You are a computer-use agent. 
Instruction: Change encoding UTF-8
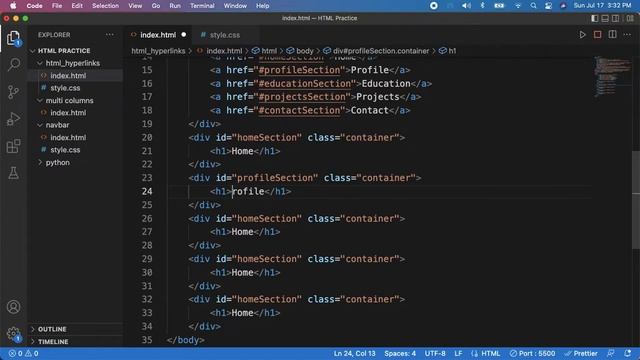(435, 353)
